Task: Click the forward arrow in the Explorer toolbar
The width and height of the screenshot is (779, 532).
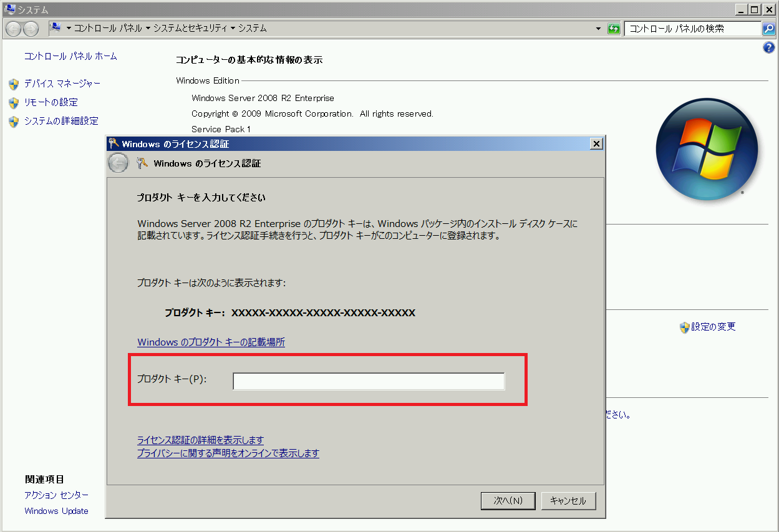Action: (31, 29)
